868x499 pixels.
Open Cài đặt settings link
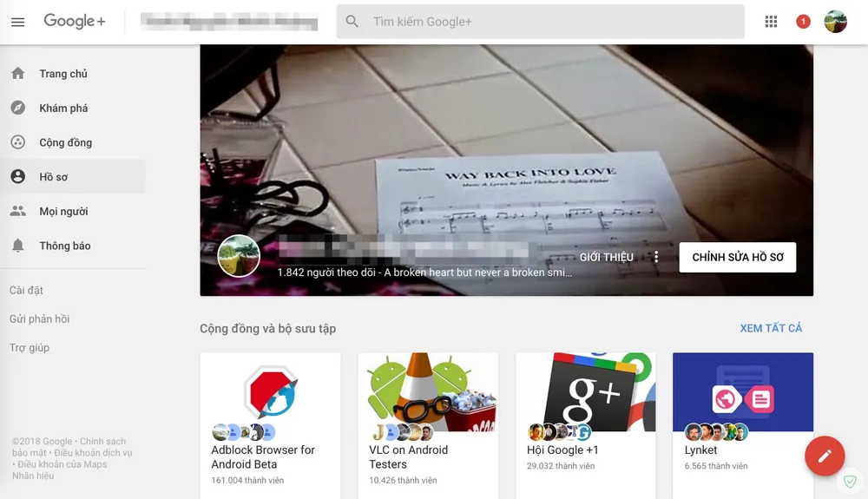(x=26, y=290)
